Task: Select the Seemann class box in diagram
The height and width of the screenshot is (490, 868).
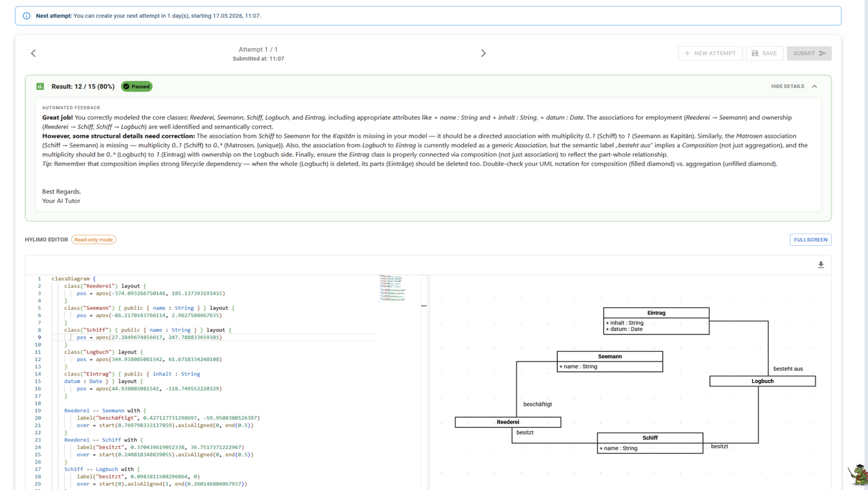Action: pyautogui.click(x=610, y=362)
